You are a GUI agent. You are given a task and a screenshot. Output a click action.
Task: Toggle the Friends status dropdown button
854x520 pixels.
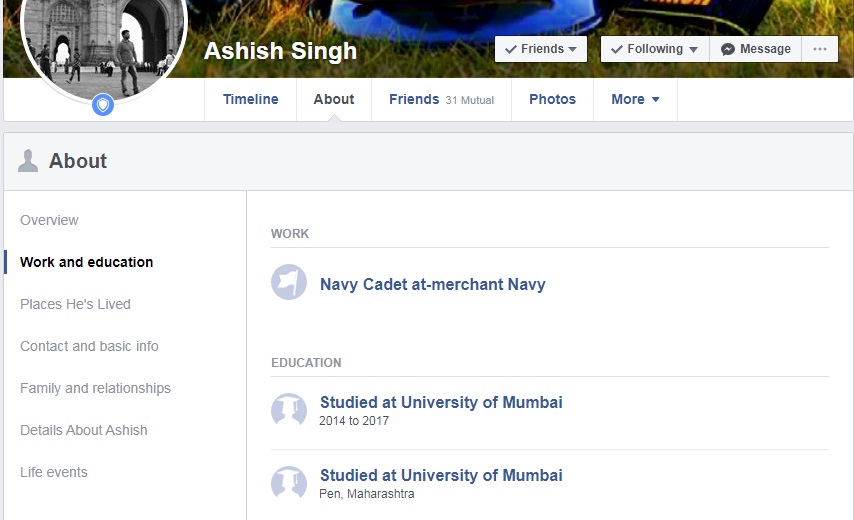point(541,49)
